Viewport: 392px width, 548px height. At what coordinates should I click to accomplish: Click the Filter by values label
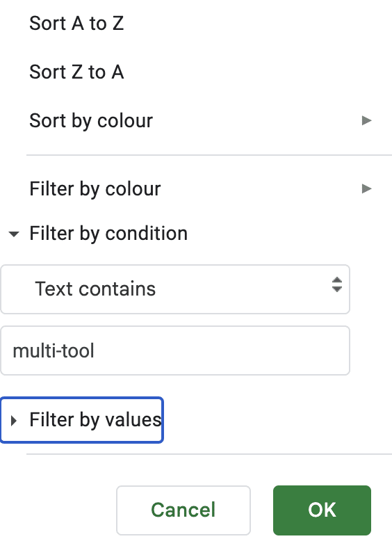pos(95,420)
